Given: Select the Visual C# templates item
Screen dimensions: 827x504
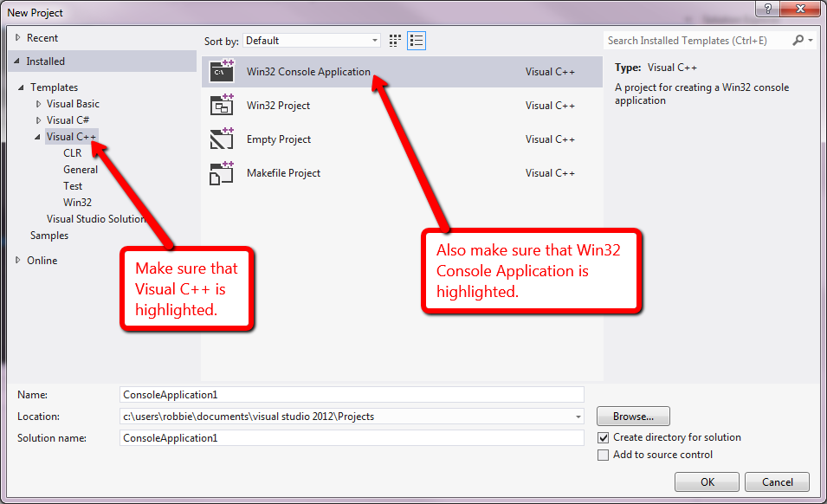Looking at the screenshot, I should [68, 120].
